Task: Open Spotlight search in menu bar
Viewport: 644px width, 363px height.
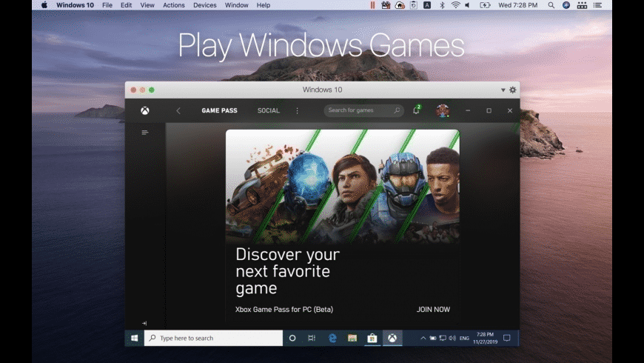Action: pos(551,5)
